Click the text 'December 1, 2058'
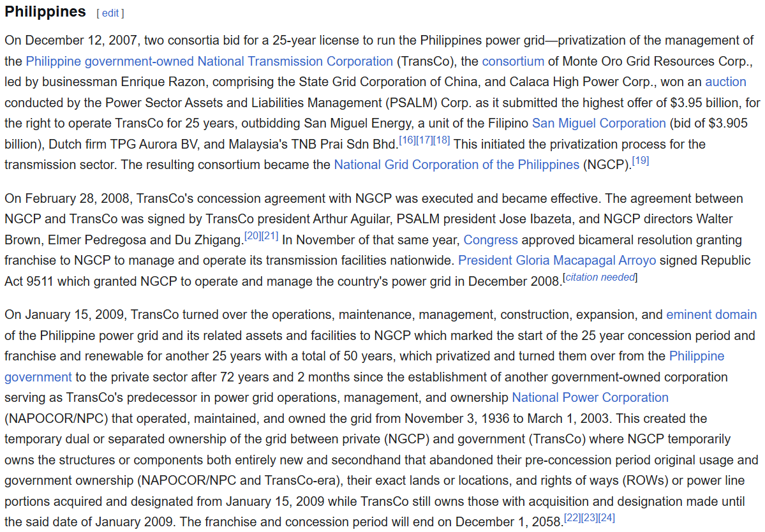 (x=508, y=522)
